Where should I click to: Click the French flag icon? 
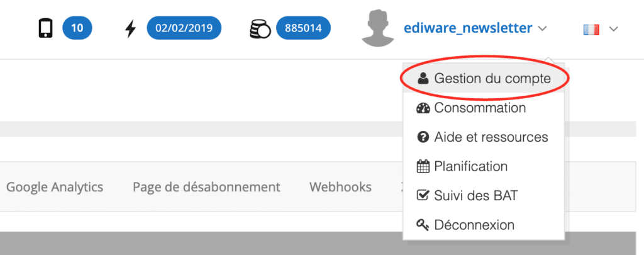coord(591,29)
